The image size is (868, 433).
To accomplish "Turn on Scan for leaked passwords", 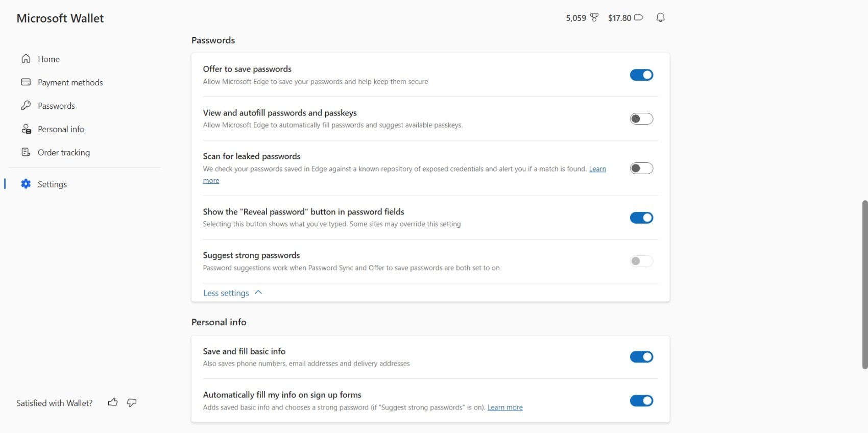I will click(641, 169).
